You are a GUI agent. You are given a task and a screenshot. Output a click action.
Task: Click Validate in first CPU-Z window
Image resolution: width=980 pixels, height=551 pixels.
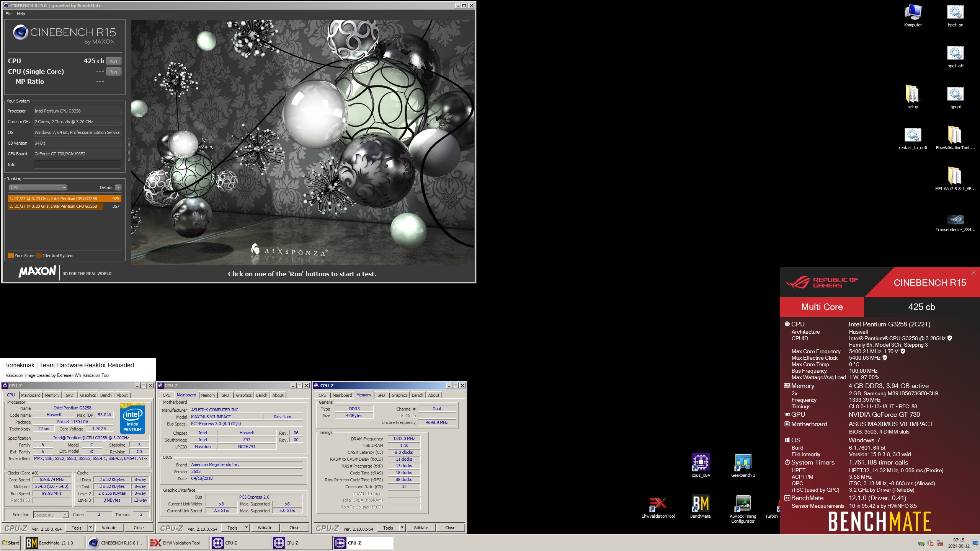[109, 528]
